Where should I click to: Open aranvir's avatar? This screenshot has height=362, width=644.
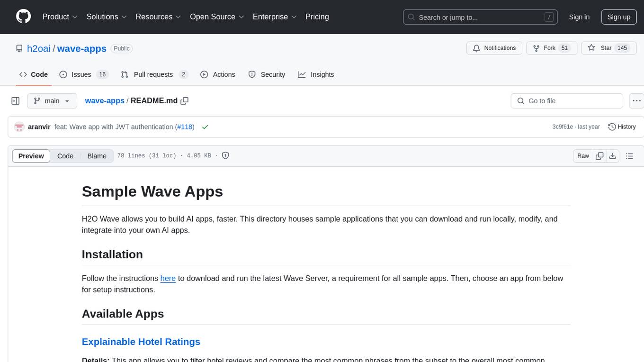click(x=19, y=127)
